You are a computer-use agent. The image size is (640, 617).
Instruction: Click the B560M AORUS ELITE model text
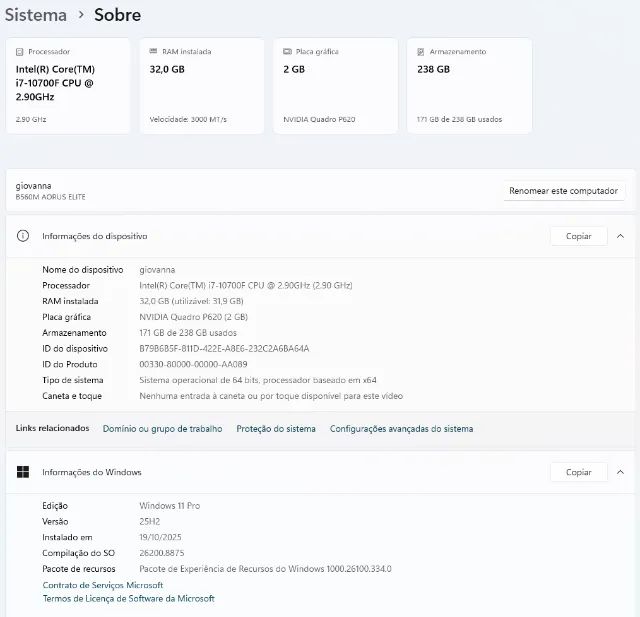point(51,197)
